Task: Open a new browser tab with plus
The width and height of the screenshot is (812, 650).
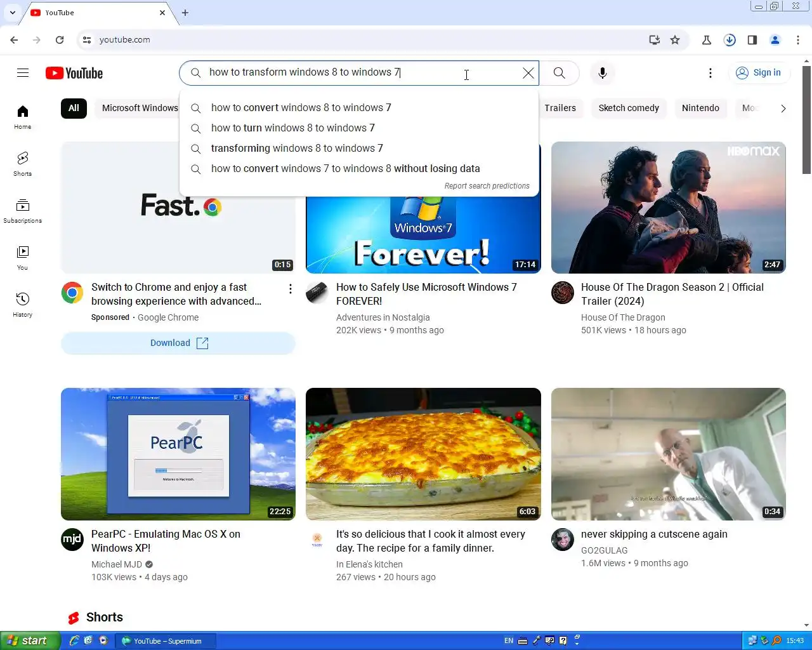Action: click(x=185, y=13)
